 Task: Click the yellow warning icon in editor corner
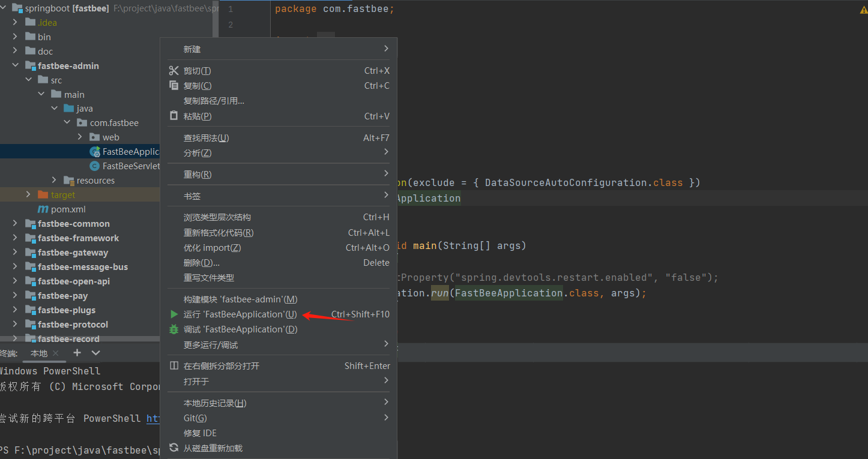pyautogui.click(x=863, y=10)
